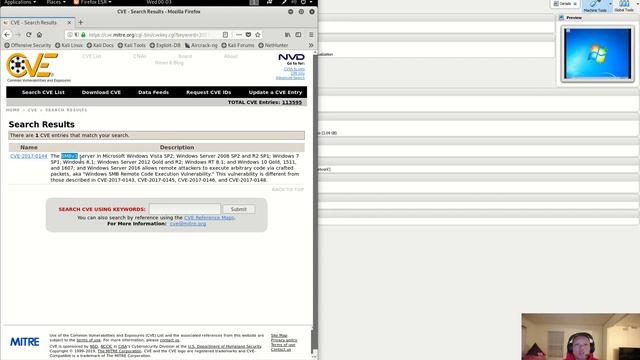This screenshot has width=640, height=360.
Task: Open the Aircrack-ng bookmark
Action: [x=201, y=45]
